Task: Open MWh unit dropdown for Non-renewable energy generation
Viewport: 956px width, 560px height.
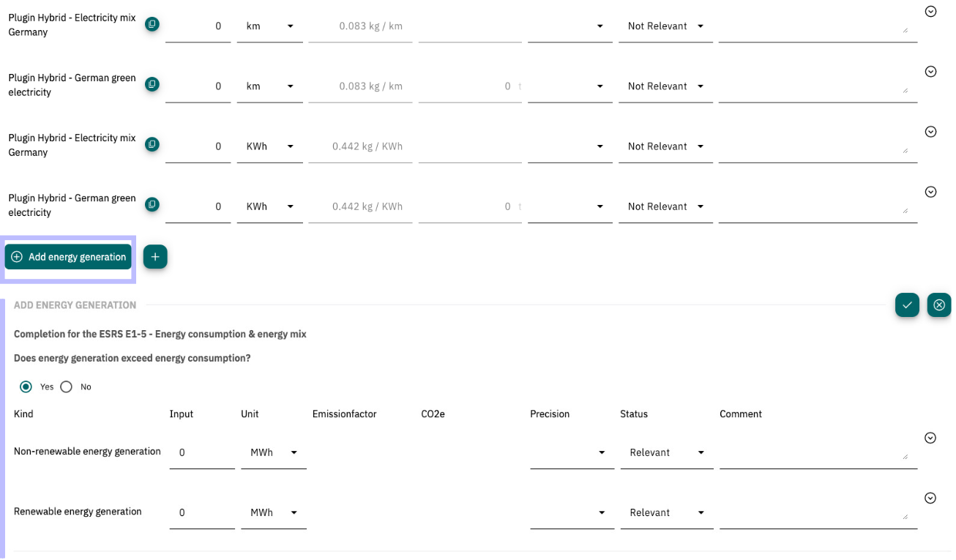Action: point(274,452)
